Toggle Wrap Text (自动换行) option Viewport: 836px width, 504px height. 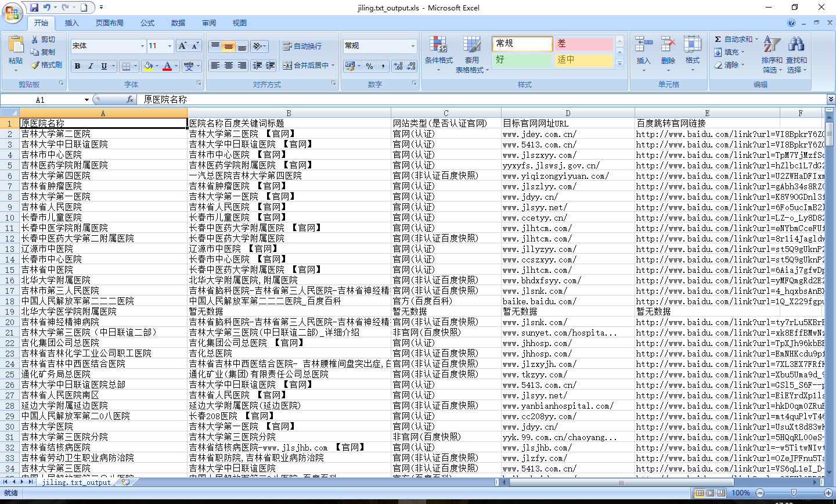point(302,46)
